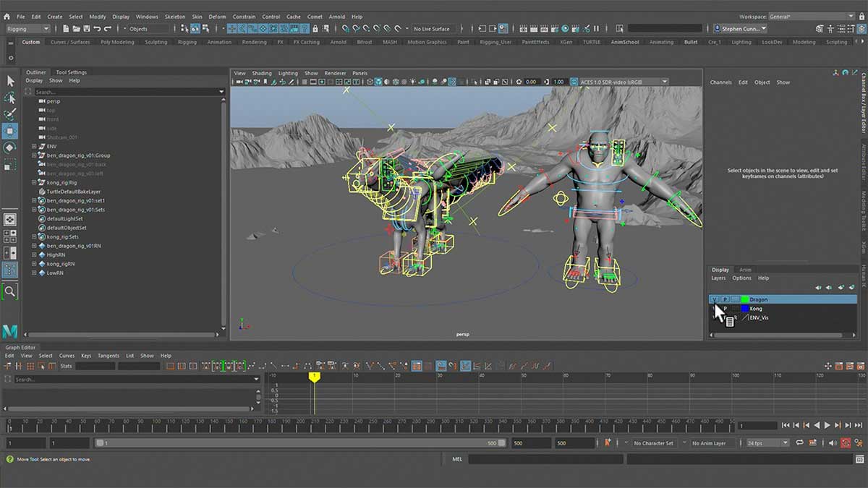Click the Undo icon in the main toolbar
Viewport: 868px width, 488px height.
[x=98, y=27]
